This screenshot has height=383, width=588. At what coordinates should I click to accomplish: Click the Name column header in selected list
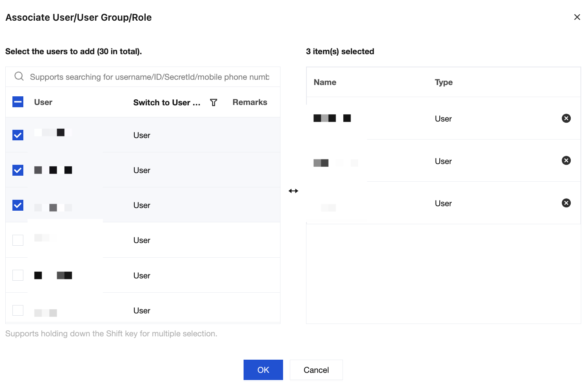(x=325, y=82)
